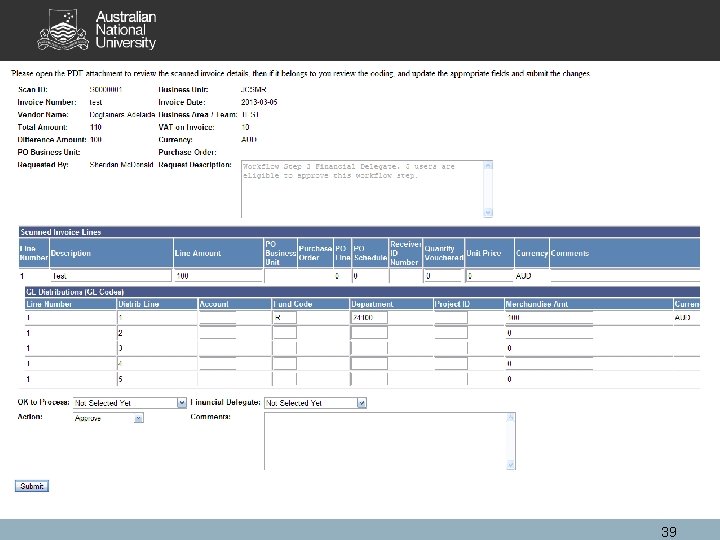Click the slide page number 39
Viewport: 720px width, 540px height.
coord(669,532)
